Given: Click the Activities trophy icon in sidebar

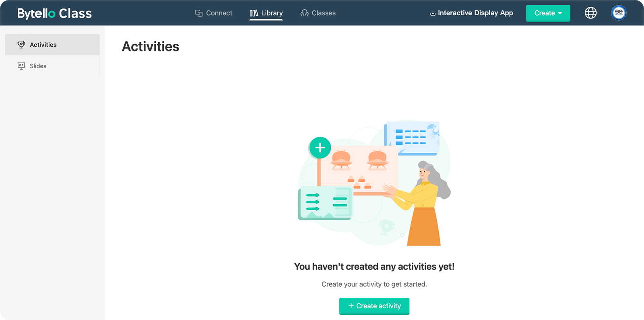Looking at the screenshot, I should point(21,45).
